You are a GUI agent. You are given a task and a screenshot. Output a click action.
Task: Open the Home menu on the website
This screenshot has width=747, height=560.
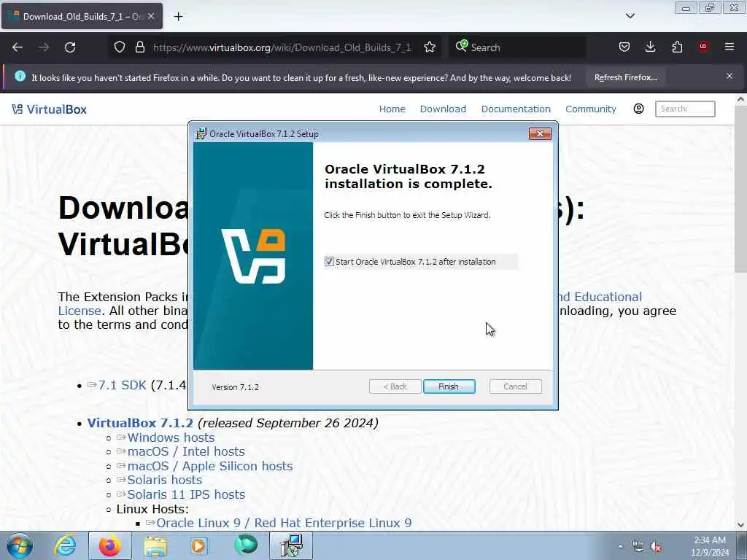392,109
